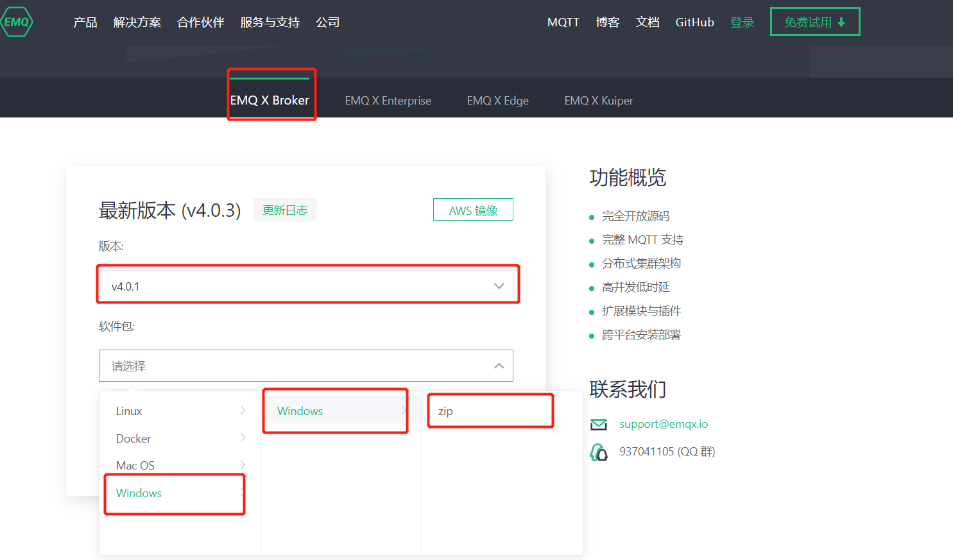This screenshot has width=953, height=560.
Task: Click the chevron of version dropdown
Action: coord(499,286)
